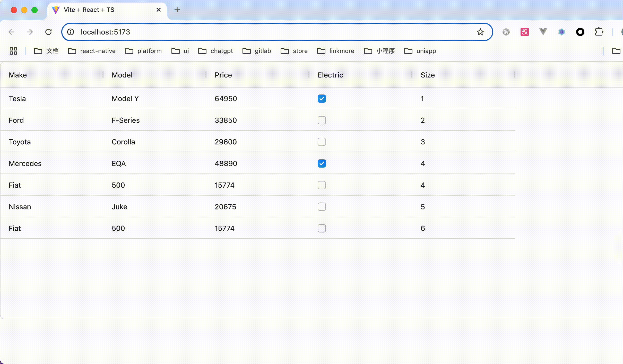The width and height of the screenshot is (623, 364).
Task: Open the gitlab bookmark folder
Action: coord(257,51)
